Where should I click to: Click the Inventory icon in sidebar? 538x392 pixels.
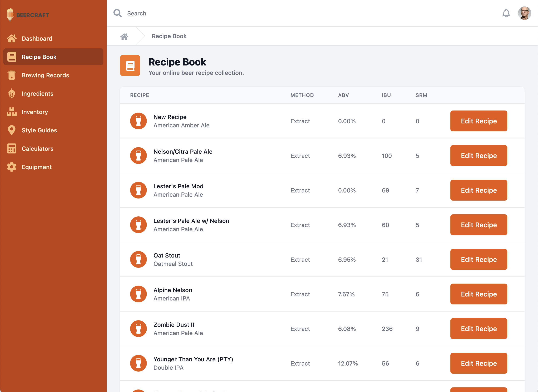[11, 112]
